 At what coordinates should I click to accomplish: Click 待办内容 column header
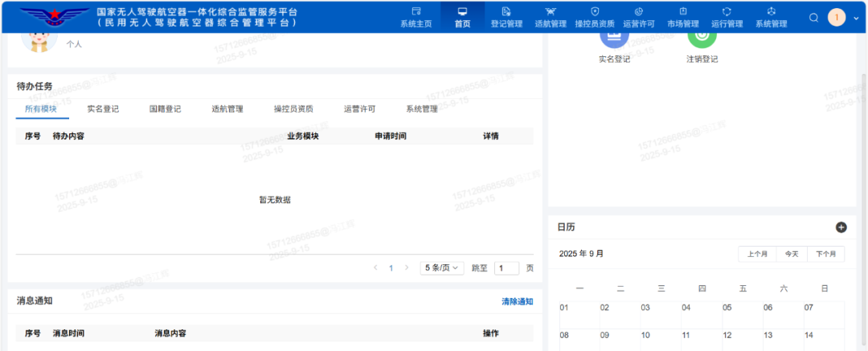(68, 137)
